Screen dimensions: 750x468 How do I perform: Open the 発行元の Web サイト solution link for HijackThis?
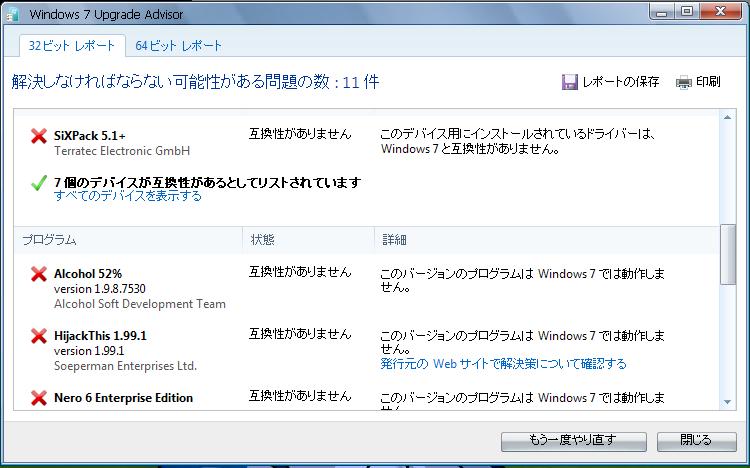coord(503,364)
